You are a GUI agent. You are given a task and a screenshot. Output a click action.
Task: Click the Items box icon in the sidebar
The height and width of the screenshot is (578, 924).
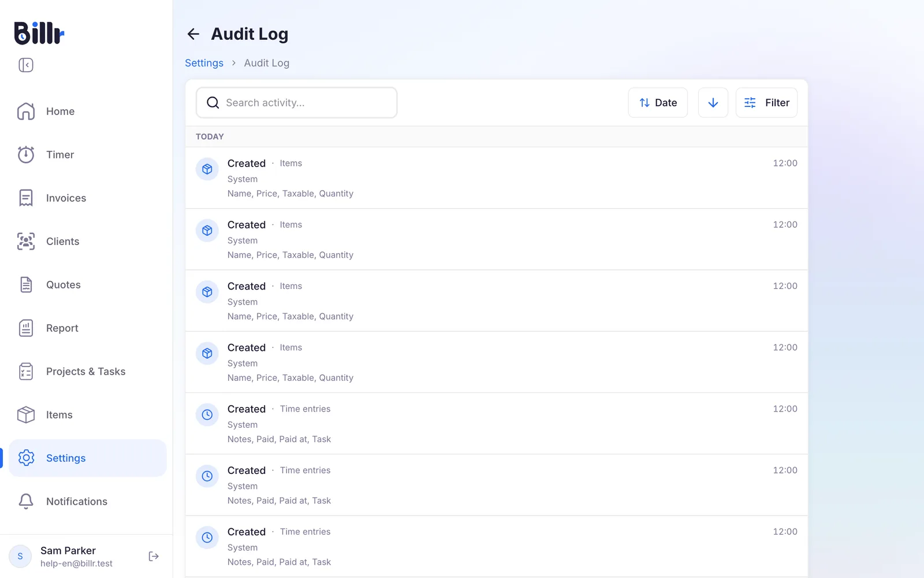tap(26, 414)
